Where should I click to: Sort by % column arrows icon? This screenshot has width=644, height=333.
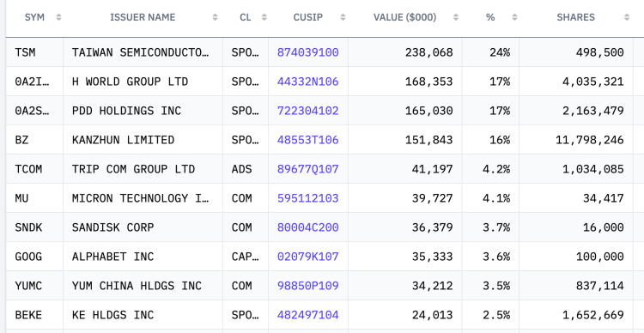[x=514, y=17]
